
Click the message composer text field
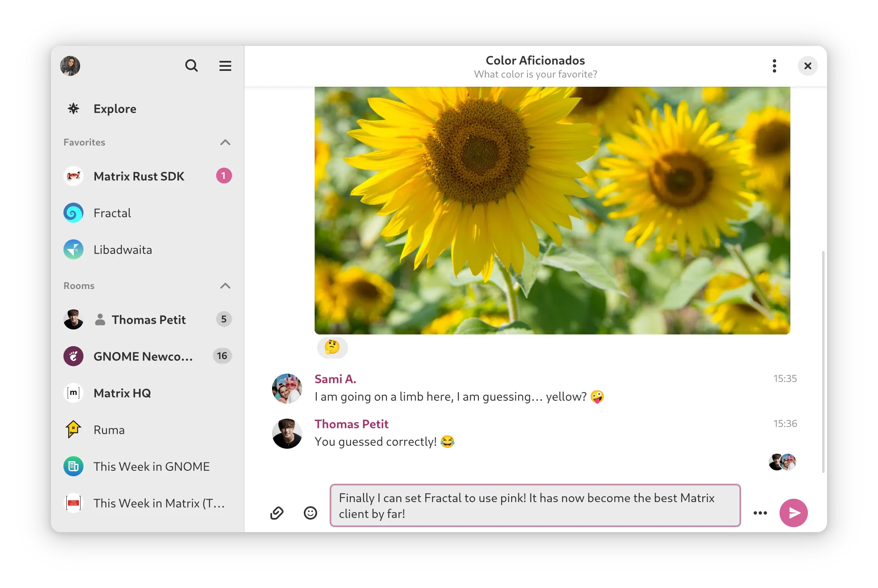(535, 505)
